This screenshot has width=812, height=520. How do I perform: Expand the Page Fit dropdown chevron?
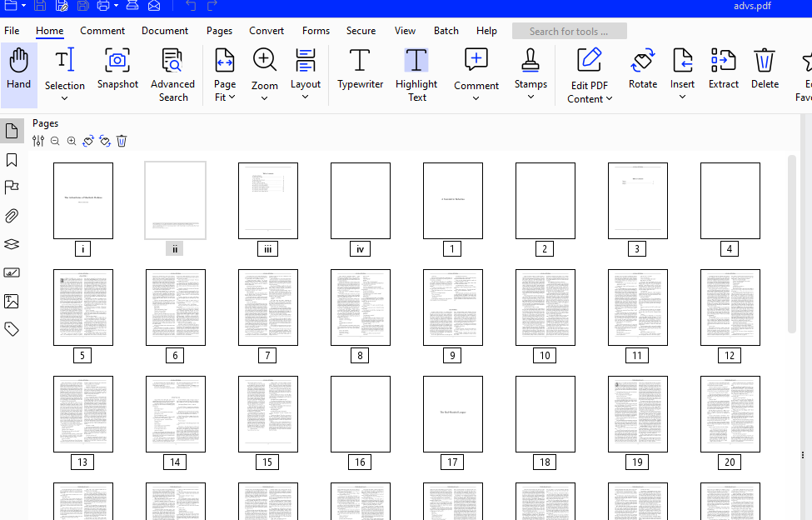click(232, 97)
